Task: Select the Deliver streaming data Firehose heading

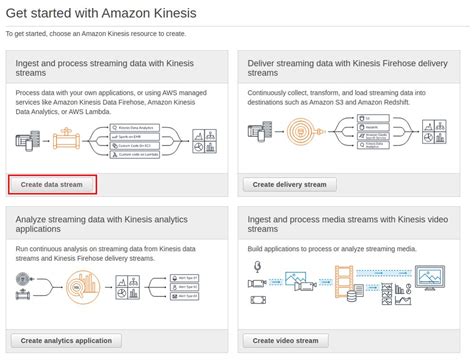Action: point(347,68)
